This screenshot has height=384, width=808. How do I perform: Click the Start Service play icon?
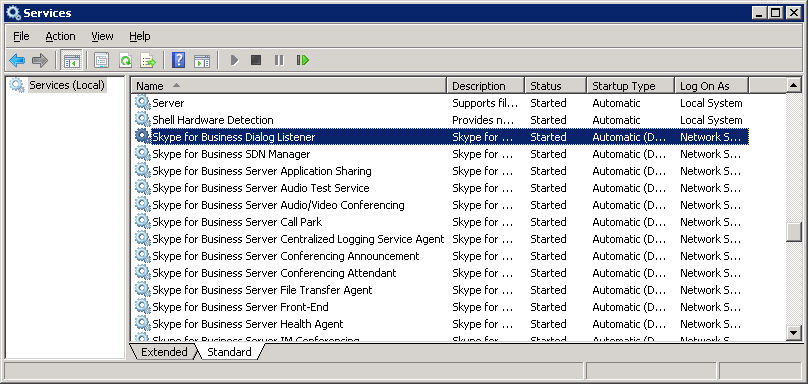(234, 60)
